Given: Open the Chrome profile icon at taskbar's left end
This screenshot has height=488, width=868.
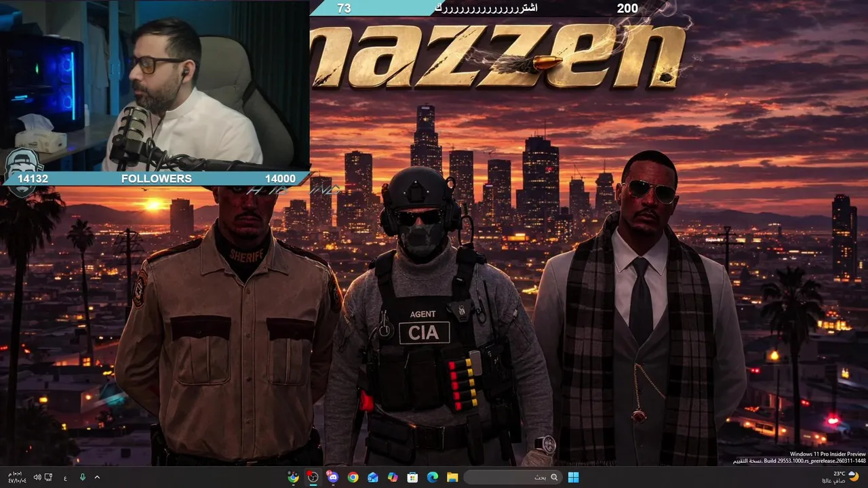Looking at the screenshot, I should [293, 477].
